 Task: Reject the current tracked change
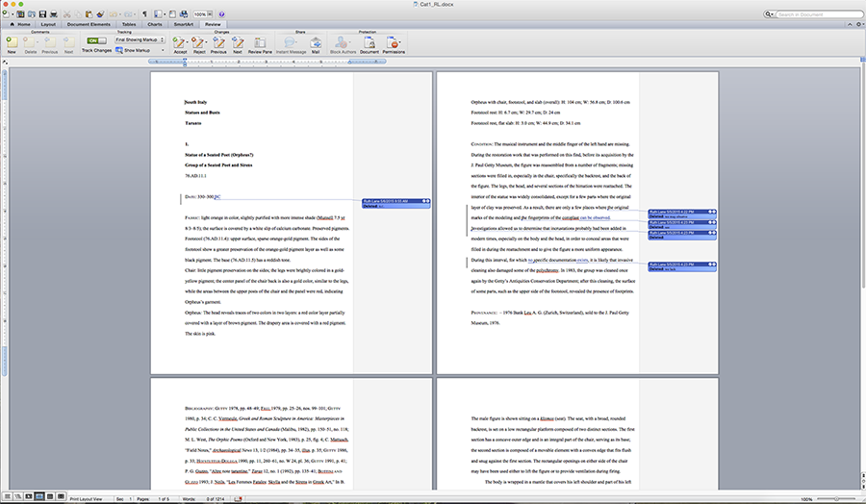click(x=197, y=44)
